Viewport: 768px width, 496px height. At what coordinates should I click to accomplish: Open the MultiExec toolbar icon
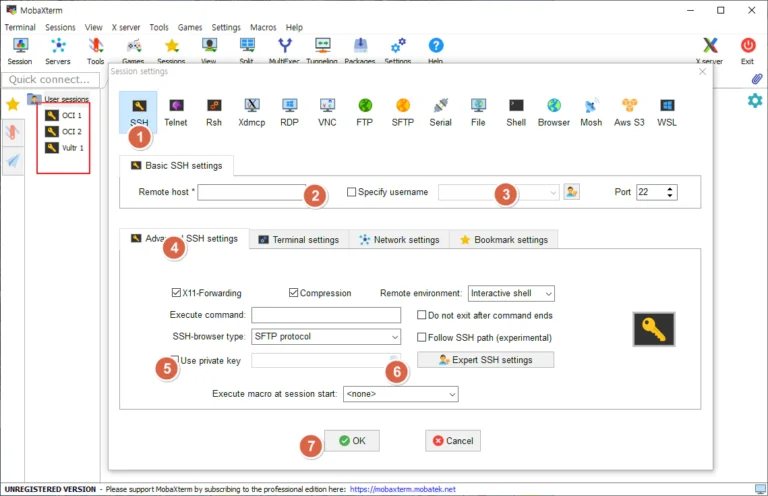(x=285, y=51)
